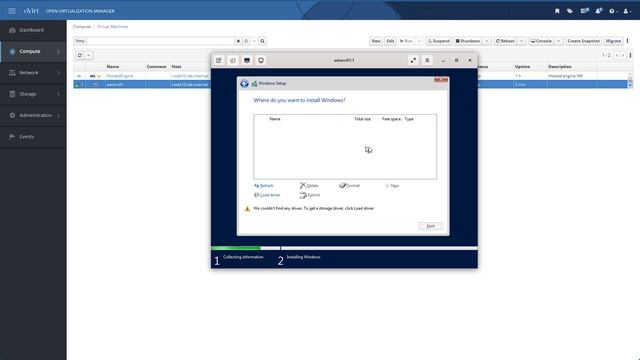The image size is (640, 360).
Task: Go to the previous page of results
Action: (x=617, y=55)
